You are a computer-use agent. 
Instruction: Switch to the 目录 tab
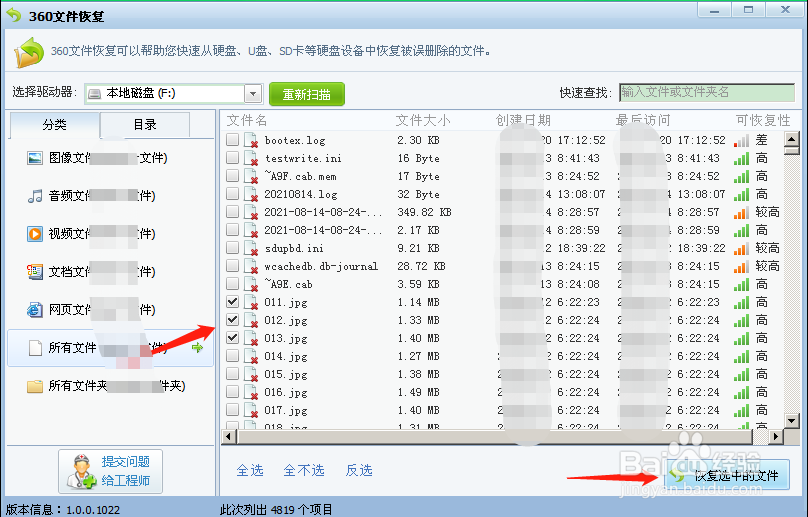[145, 125]
